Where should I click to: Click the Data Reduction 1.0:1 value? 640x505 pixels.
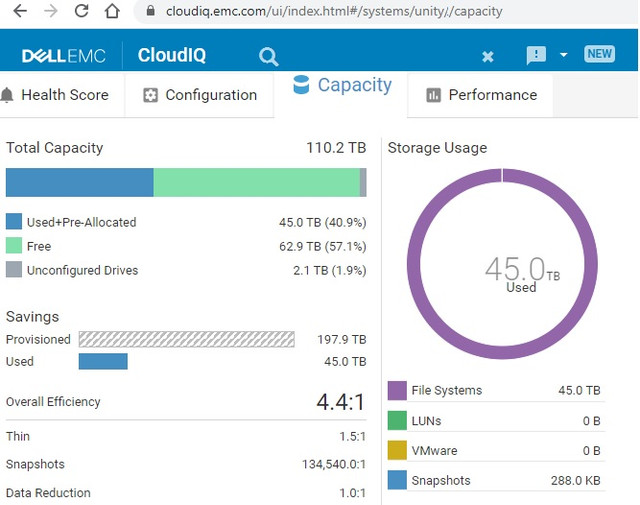352,493
